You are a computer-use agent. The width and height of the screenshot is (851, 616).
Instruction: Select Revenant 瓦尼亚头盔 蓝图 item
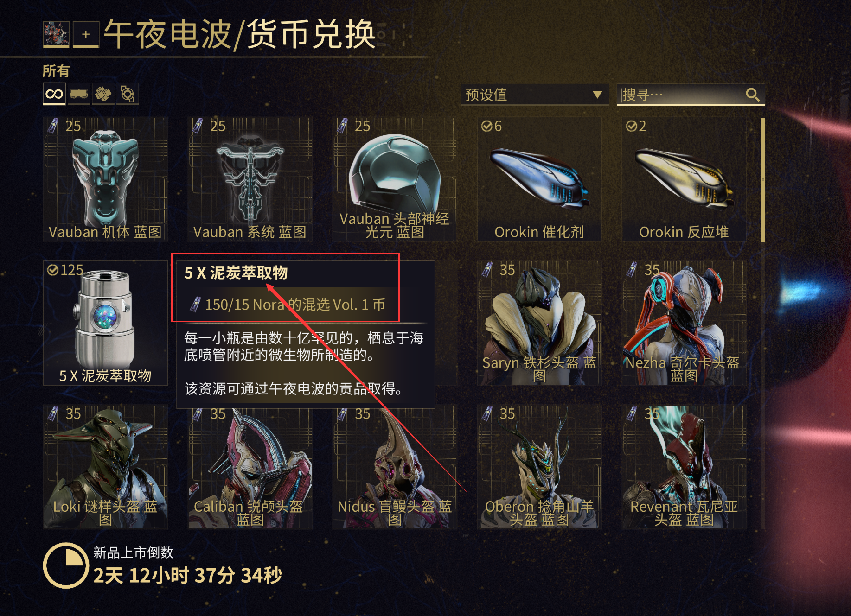click(684, 467)
